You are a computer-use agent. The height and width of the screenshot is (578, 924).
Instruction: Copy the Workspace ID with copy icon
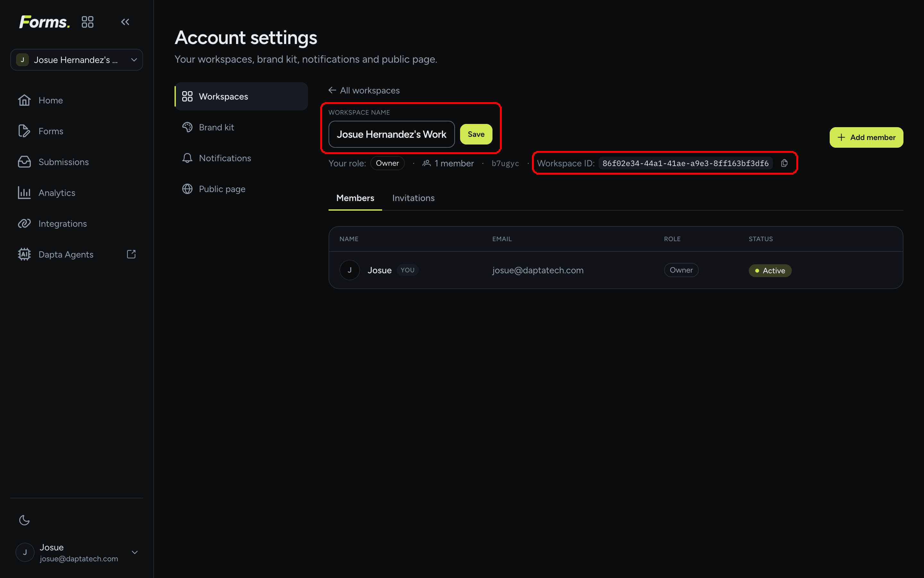(x=784, y=163)
